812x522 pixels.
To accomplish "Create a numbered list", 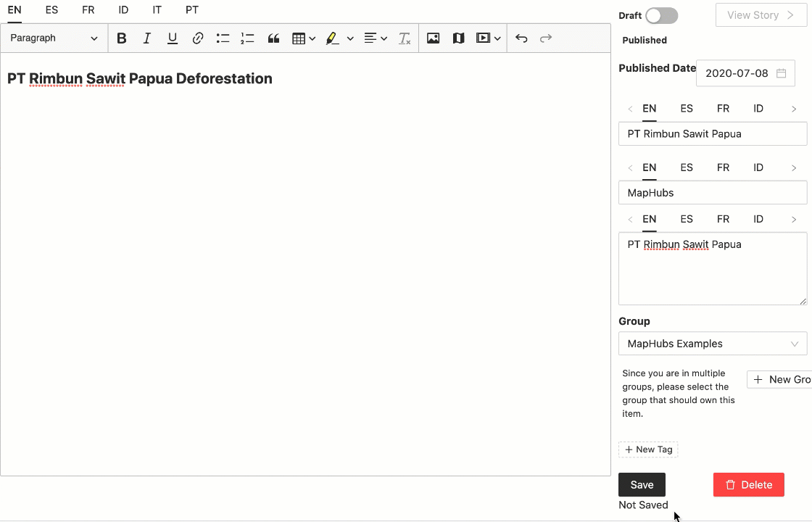I will (247, 38).
